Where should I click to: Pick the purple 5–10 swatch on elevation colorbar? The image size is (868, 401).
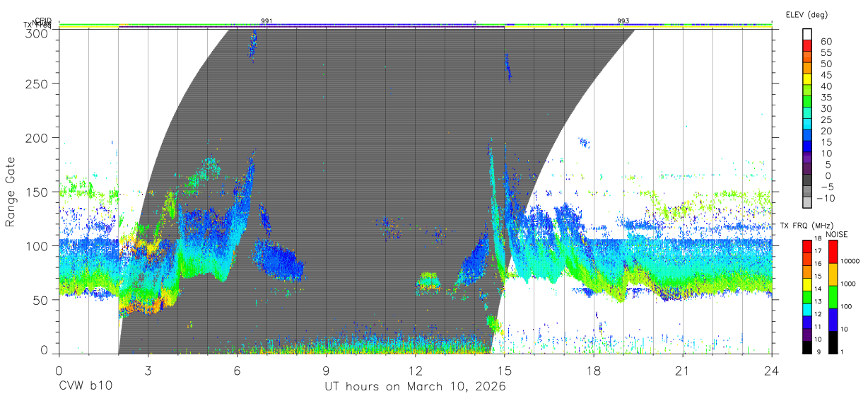point(807,159)
